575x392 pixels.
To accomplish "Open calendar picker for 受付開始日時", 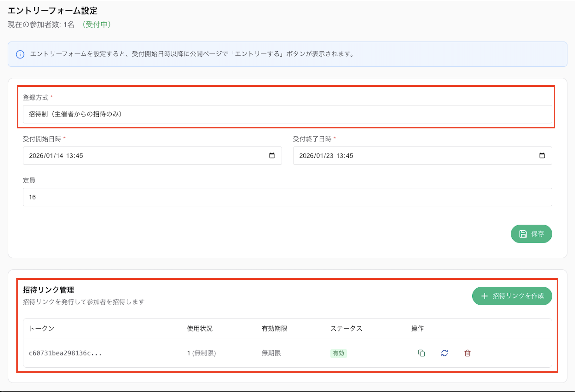I will click(272, 156).
